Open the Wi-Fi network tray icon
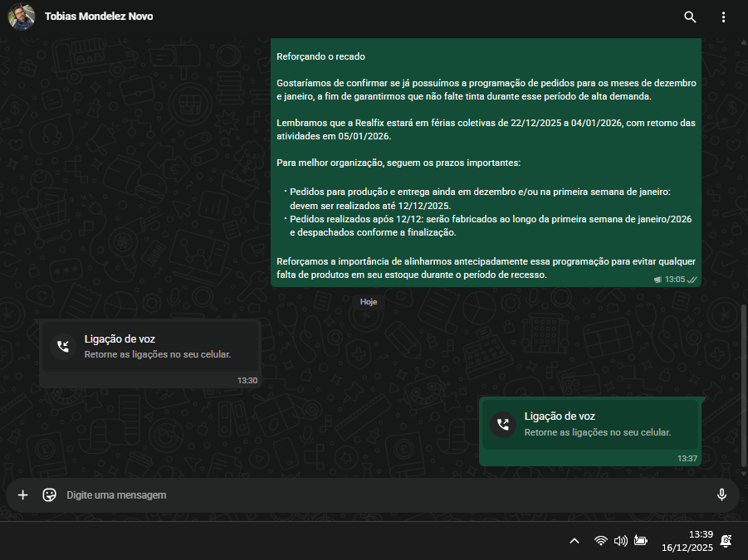This screenshot has height=560, width=748. click(600, 541)
